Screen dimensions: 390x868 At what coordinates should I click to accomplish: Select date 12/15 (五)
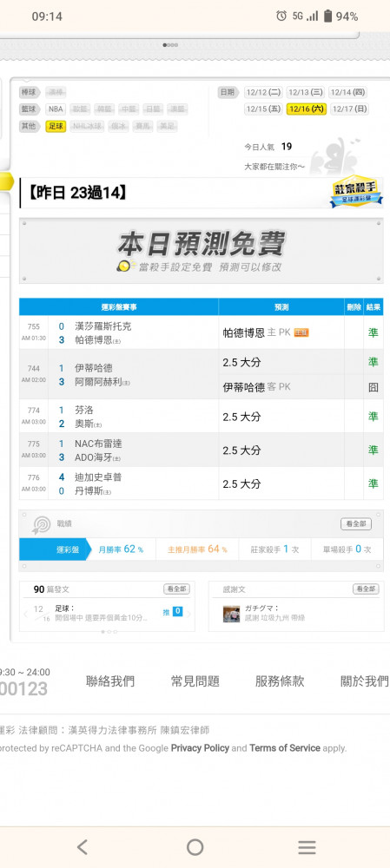coord(264,109)
